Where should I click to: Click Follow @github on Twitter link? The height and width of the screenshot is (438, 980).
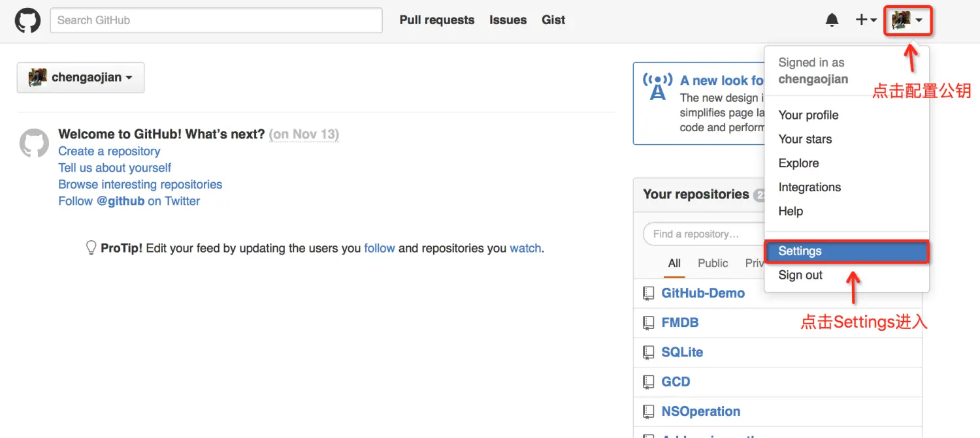[129, 201]
